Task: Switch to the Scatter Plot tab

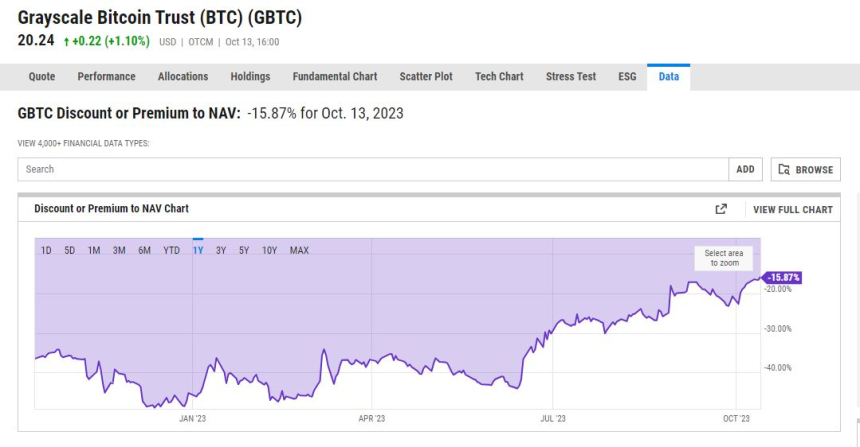Action: coord(426,77)
